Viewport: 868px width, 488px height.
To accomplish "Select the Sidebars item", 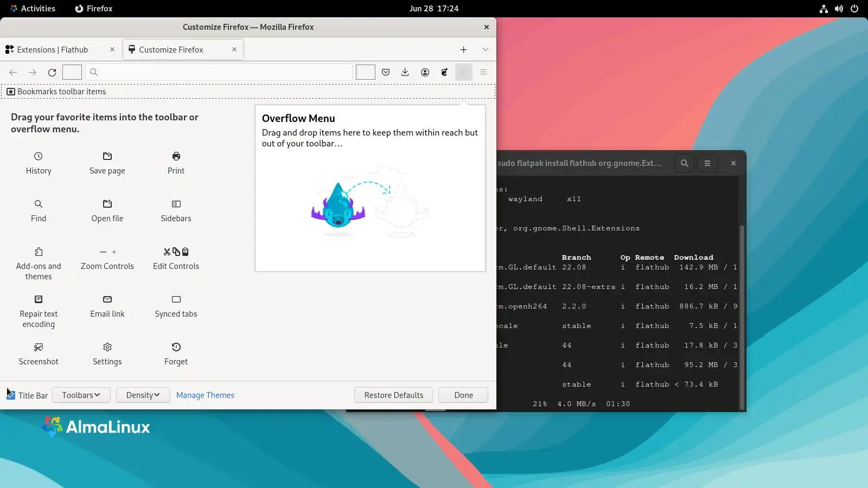I will point(176,211).
